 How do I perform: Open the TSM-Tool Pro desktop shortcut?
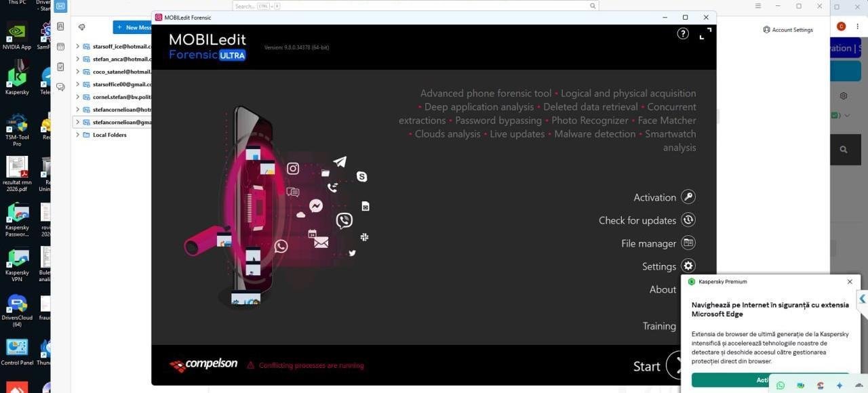click(17, 129)
